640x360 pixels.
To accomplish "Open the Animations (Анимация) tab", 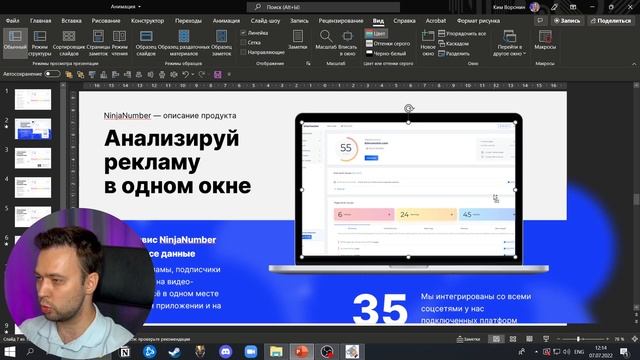I will (x=226, y=20).
